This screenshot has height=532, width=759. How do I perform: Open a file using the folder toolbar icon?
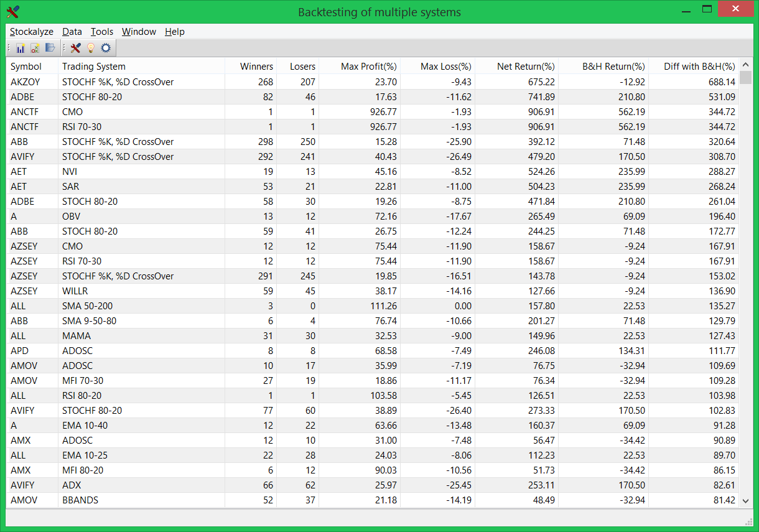(50, 48)
